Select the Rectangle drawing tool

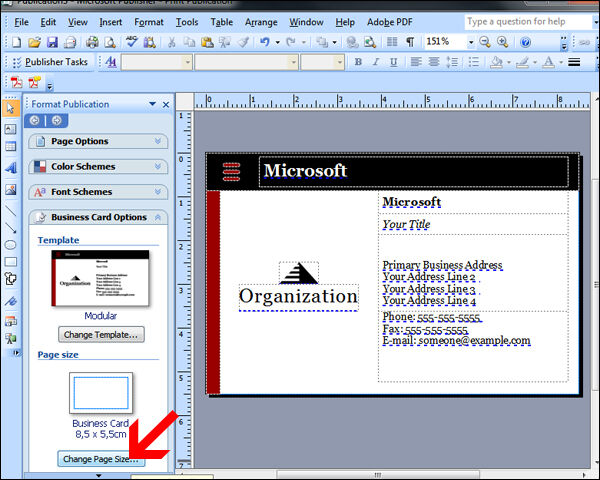pyautogui.click(x=10, y=262)
